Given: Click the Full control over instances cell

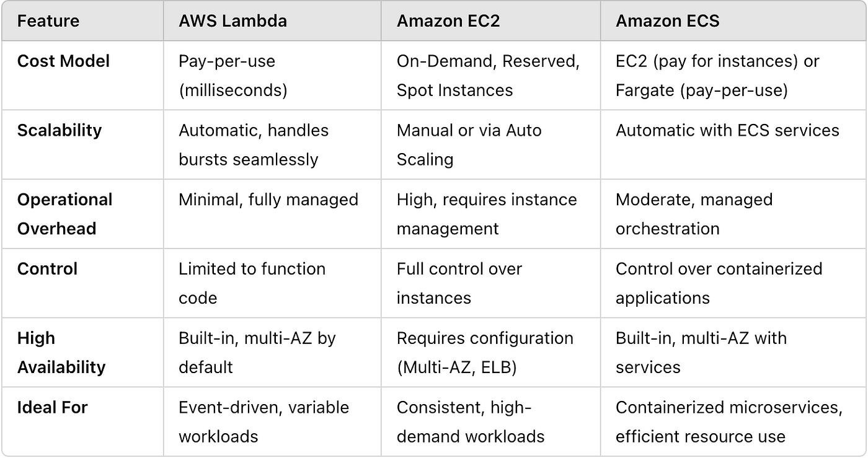Looking at the screenshot, I should pyautogui.click(x=459, y=283).
